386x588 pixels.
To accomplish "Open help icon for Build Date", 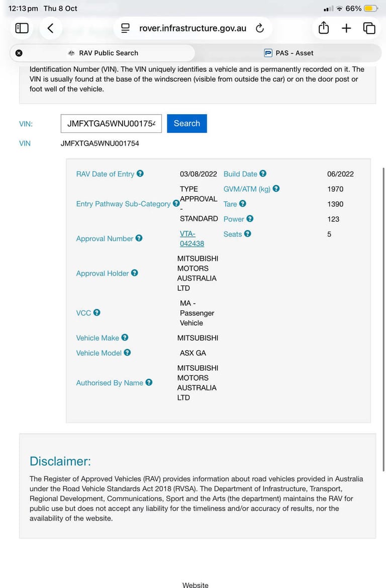I will click(263, 173).
